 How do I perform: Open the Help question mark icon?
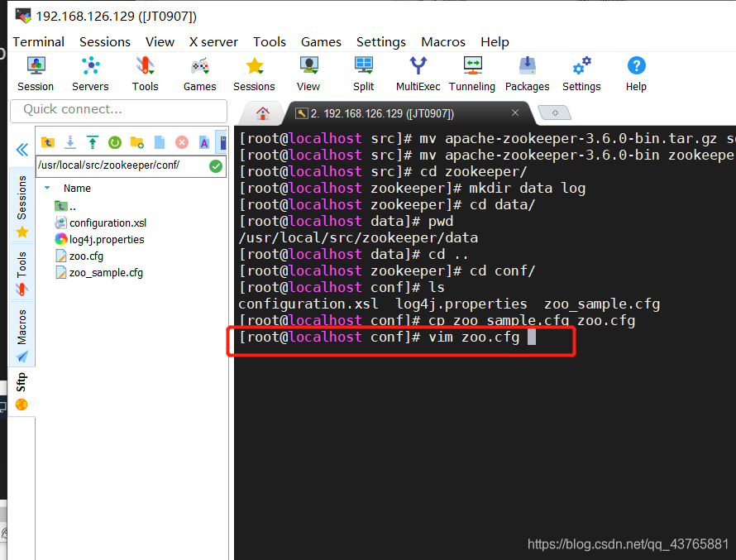coord(636,74)
